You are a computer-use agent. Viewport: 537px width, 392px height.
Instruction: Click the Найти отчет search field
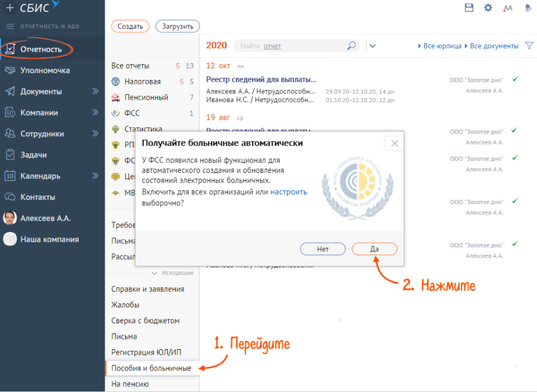point(293,46)
